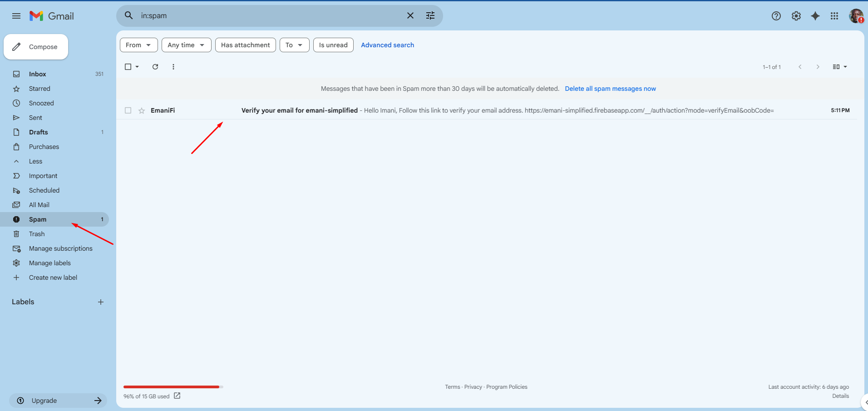Open the Google apps grid
The image size is (868, 411).
[834, 16]
